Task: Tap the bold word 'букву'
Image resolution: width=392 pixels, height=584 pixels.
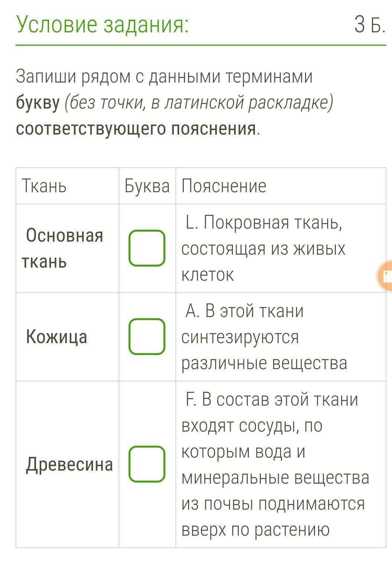Action: pyautogui.click(x=38, y=103)
